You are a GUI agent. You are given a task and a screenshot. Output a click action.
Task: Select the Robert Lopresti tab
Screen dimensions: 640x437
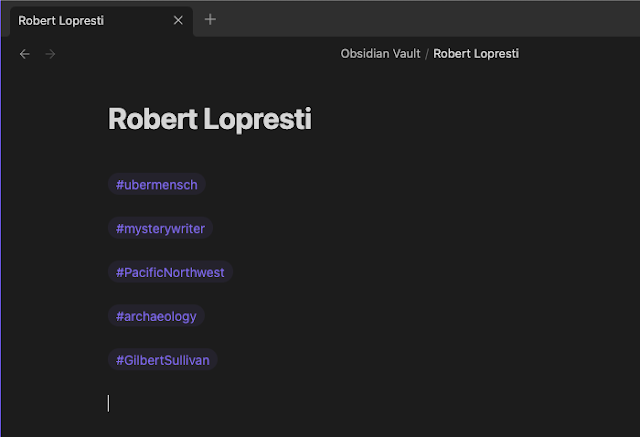point(80,20)
